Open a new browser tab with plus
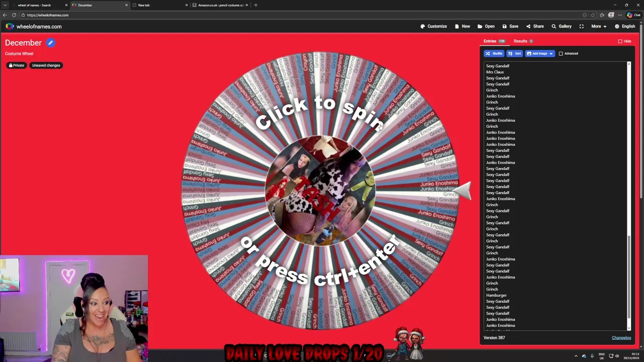 [256, 5]
